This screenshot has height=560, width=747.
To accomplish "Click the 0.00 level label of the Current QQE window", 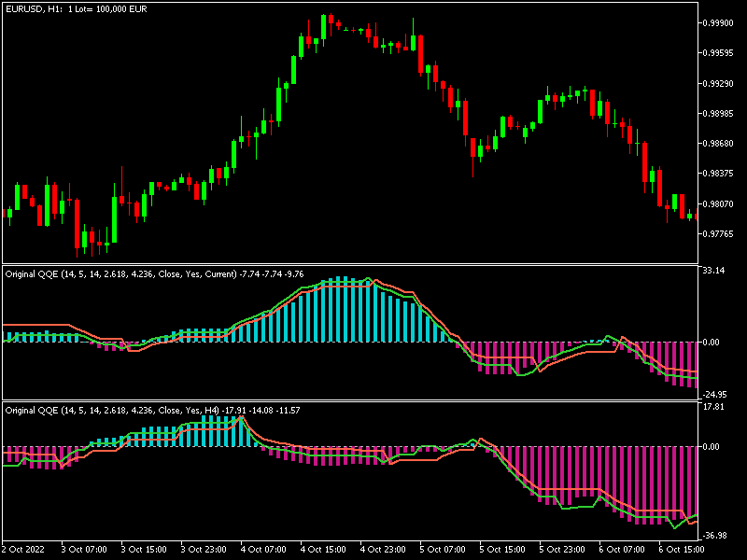I will click(x=712, y=343).
